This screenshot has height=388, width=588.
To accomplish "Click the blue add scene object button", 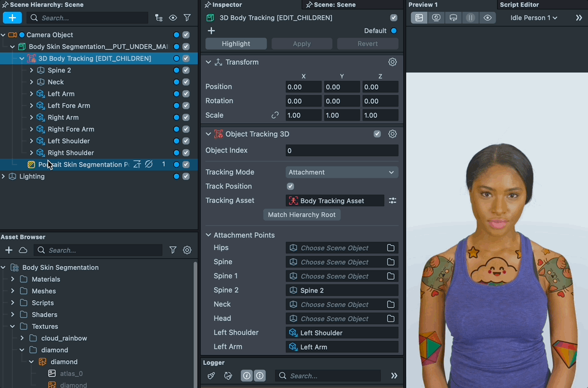I will click(12, 18).
